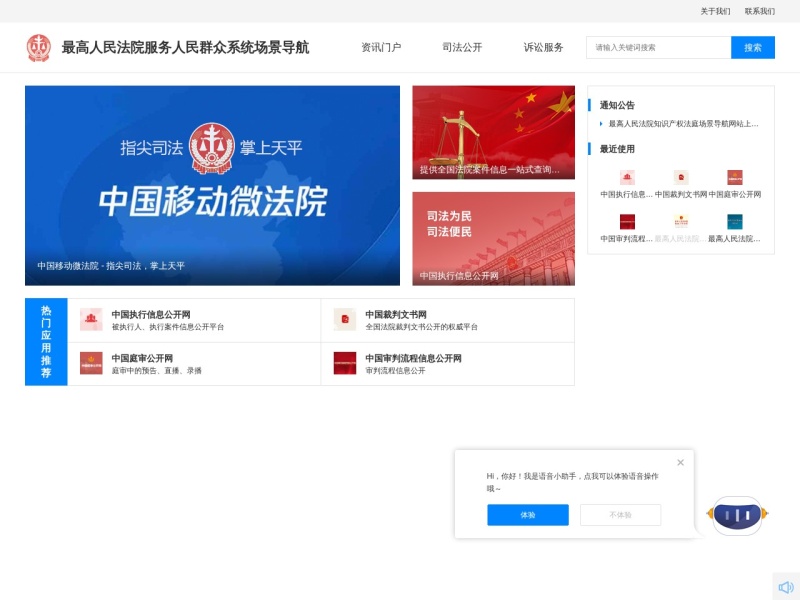Viewport: 800px width, 600px height.
Task: Click the site title 最高人民法院服务人民群众系统场景导航
Action: 185,47
